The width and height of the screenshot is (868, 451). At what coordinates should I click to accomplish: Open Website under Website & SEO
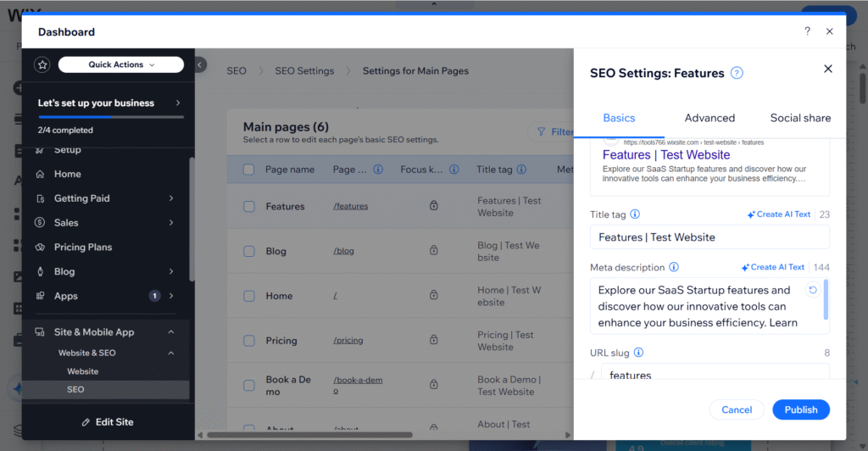pos(82,371)
